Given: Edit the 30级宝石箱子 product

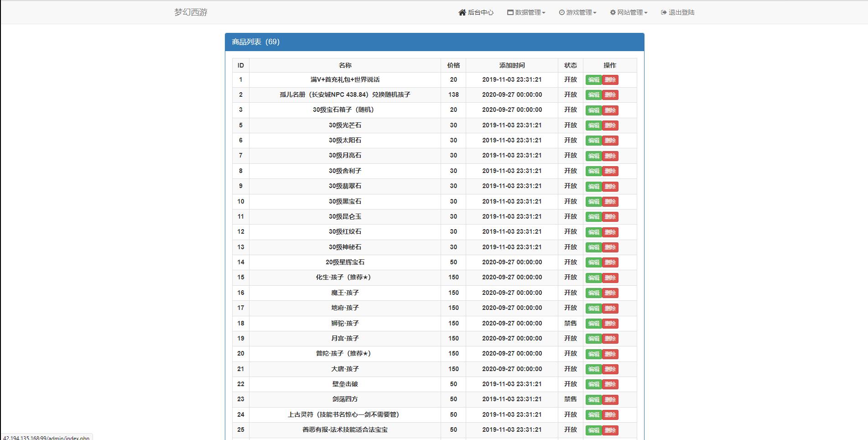Looking at the screenshot, I should click(x=593, y=110).
